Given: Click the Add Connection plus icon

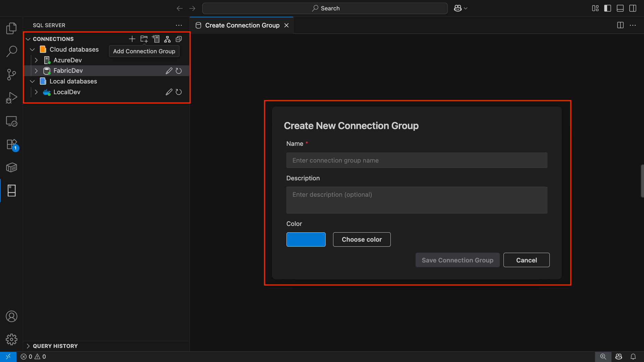Looking at the screenshot, I should [132, 39].
